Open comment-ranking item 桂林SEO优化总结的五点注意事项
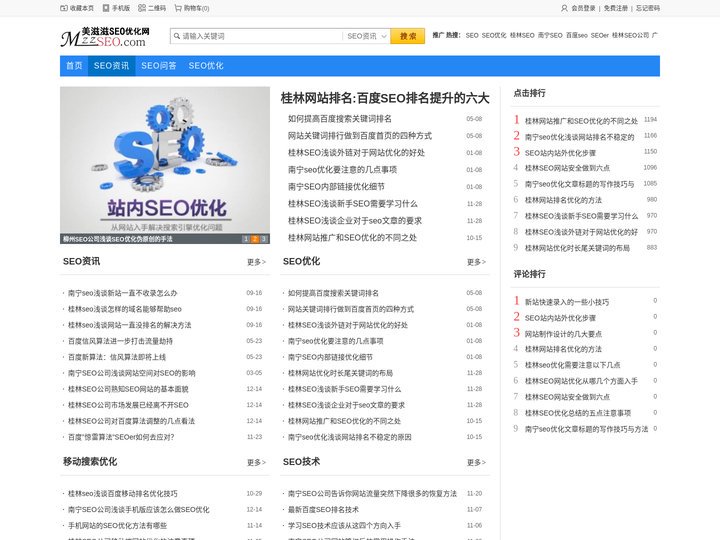 578,413
